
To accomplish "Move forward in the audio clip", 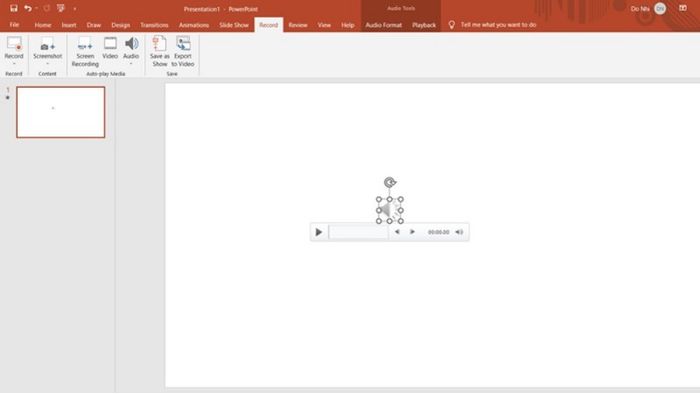I will 412,232.
